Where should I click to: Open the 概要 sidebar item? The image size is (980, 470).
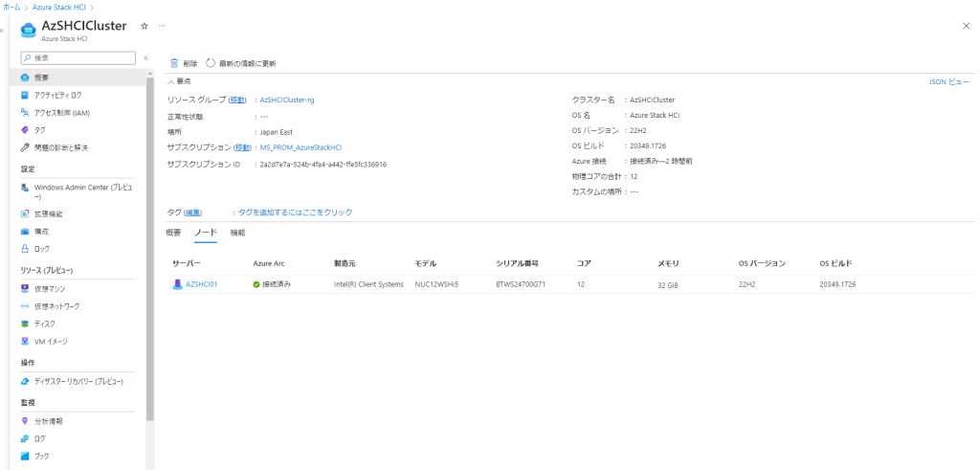tap(78, 78)
